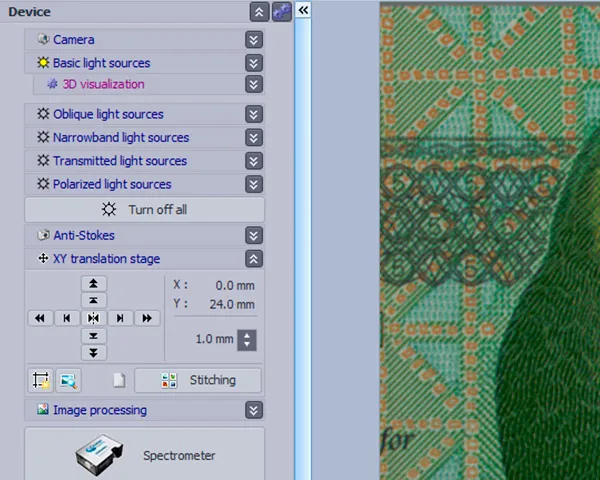Viewport: 600px width, 480px height.
Task: Click Turn off all lights button
Action: click(x=144, y=210)
